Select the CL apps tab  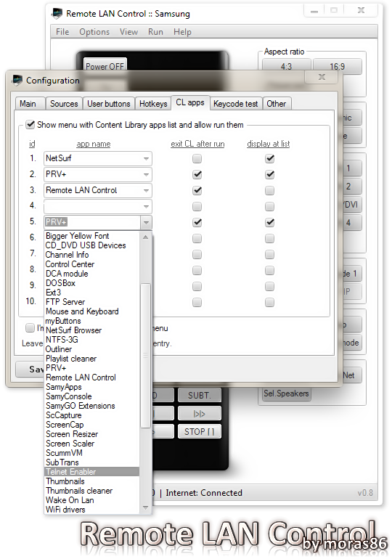pos(190,102)
